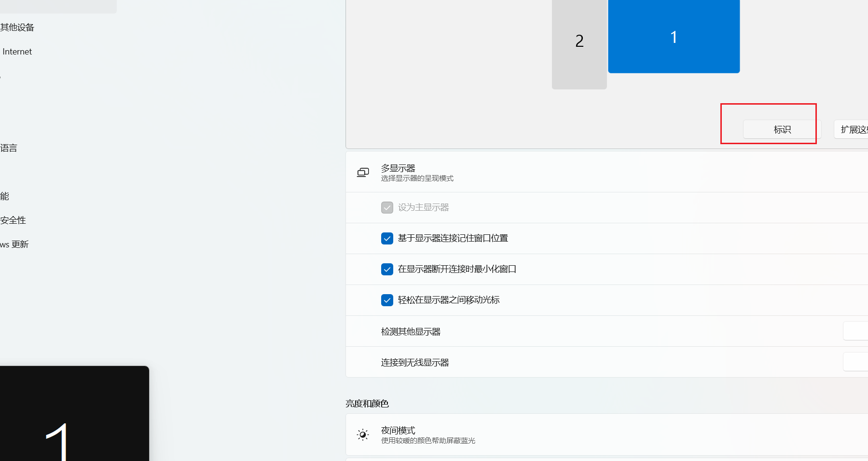868x461 pixels.
Task: Open the 扩展这些 display mode dropdown
Action: (x=852, y=130)
